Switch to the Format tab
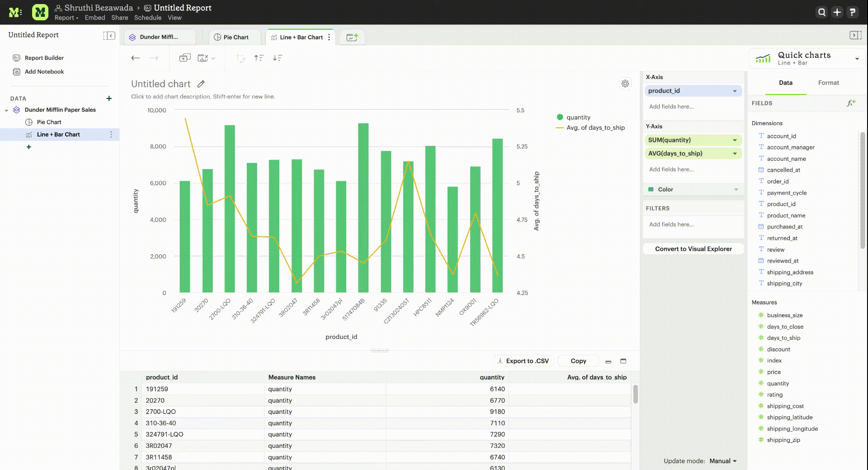Image resolution: width=868 pixels, height=470 pixels. (x=828, y=83)
